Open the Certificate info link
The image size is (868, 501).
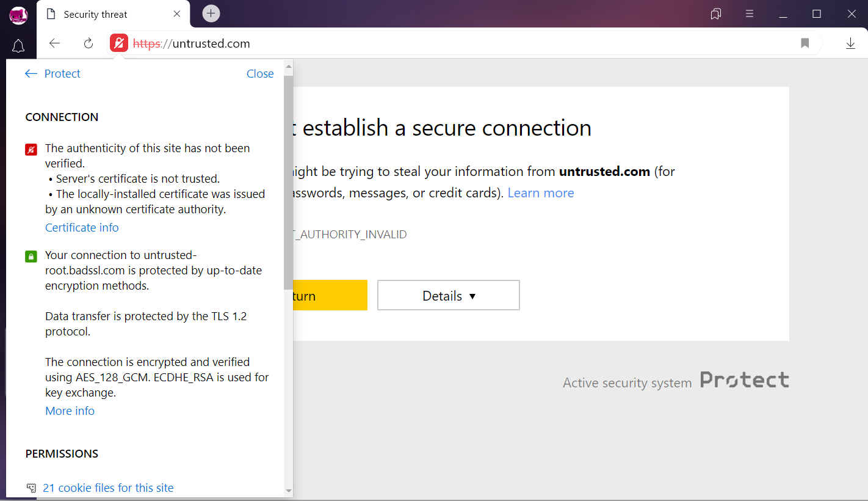click(82, 227)
